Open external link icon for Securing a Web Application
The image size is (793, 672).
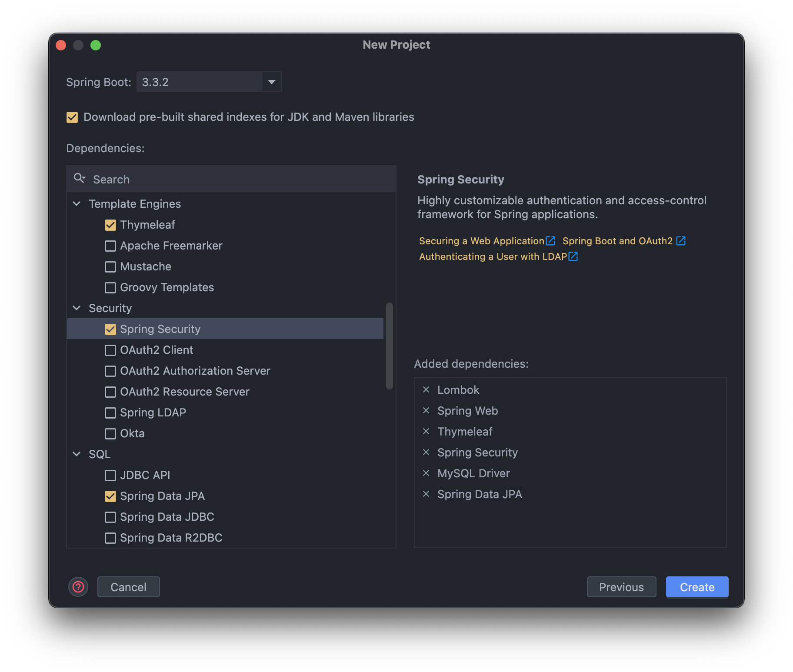tap(550, 240)
